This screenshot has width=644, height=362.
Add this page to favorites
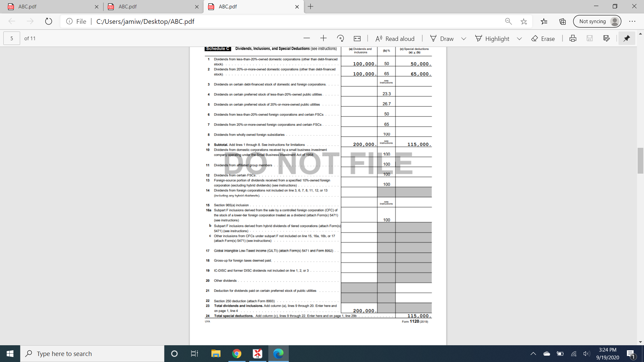[x=524, y=21]
